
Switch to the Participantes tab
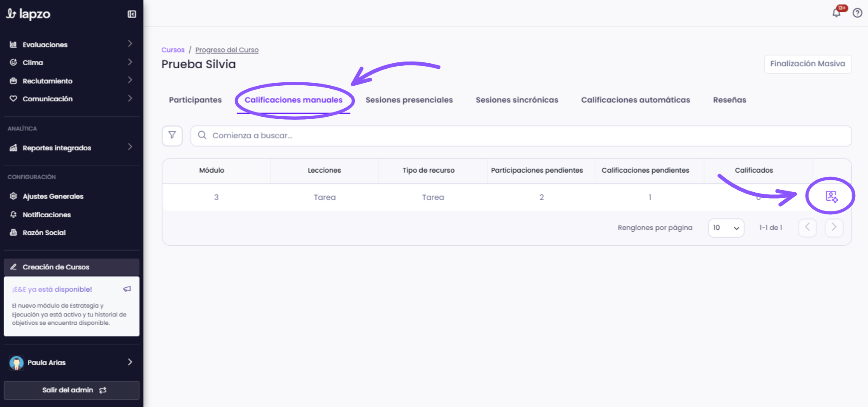(x=195, y=100)
